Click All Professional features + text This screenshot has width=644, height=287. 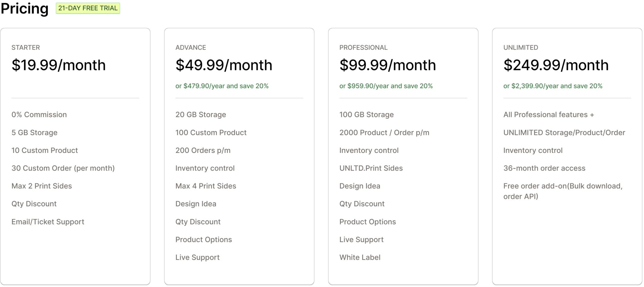pos(548,115)
